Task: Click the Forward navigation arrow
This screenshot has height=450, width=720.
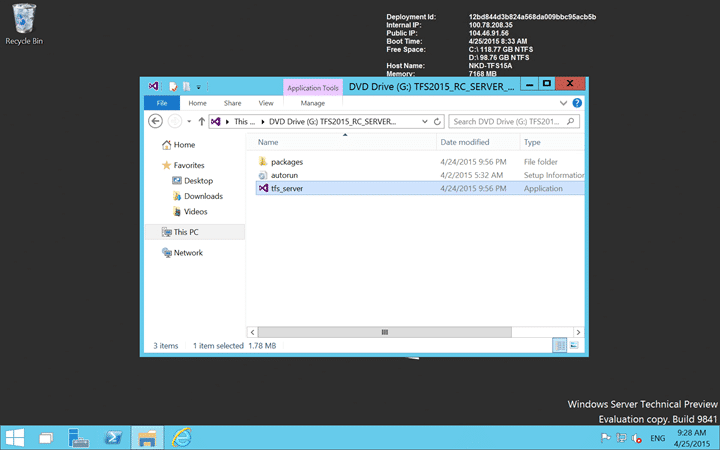Action: pyautogui.click(x=174, y=121)
